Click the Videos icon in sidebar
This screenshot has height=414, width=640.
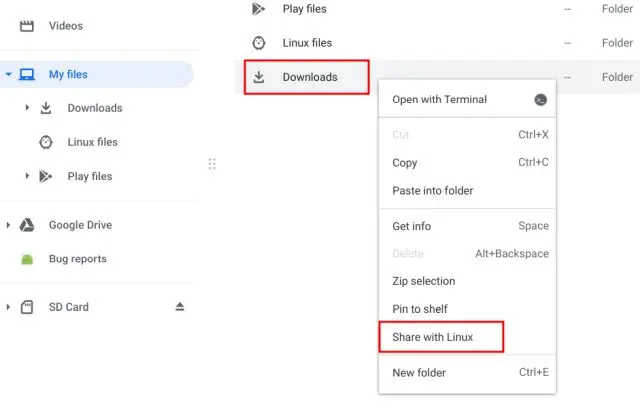click(x=27, y=26)
